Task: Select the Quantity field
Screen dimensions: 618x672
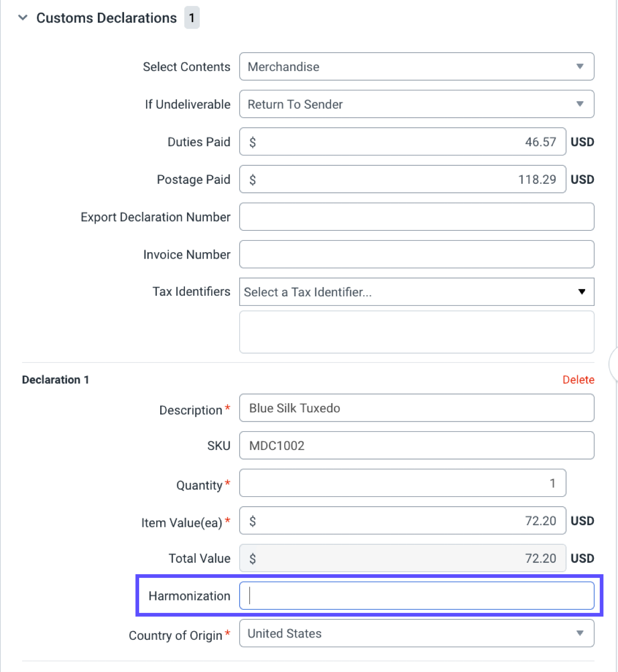Action: 403,483
